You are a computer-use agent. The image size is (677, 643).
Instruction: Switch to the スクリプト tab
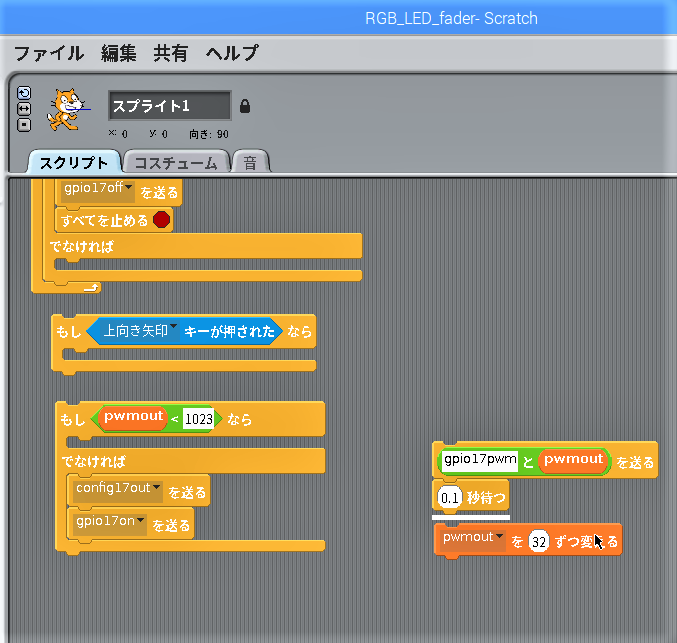[74, 162]
